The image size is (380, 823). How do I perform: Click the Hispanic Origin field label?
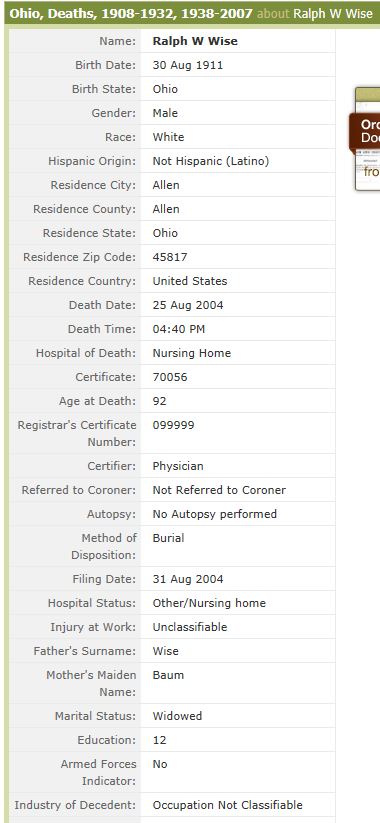(92, 161)
